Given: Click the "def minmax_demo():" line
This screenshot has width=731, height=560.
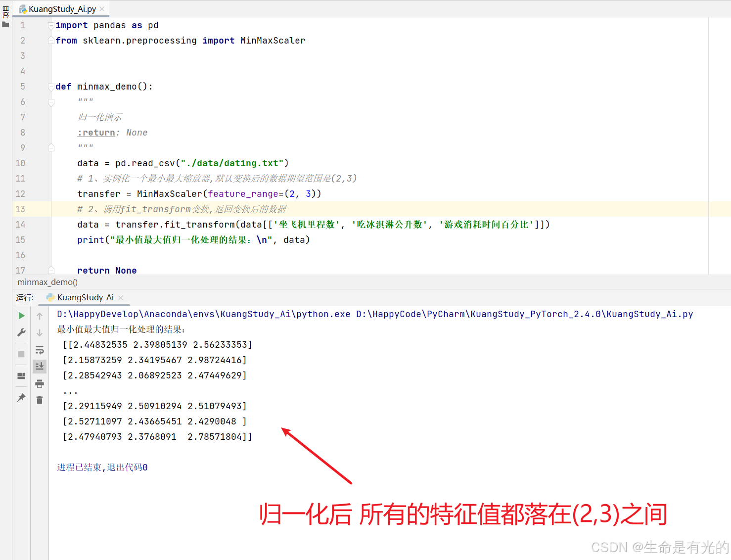Looking at the screenshot, I should (104, 87).
